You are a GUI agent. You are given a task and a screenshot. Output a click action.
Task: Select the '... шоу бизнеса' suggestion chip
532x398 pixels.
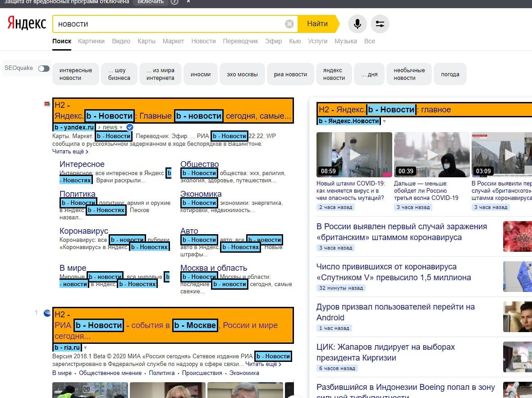click(119, 74)
